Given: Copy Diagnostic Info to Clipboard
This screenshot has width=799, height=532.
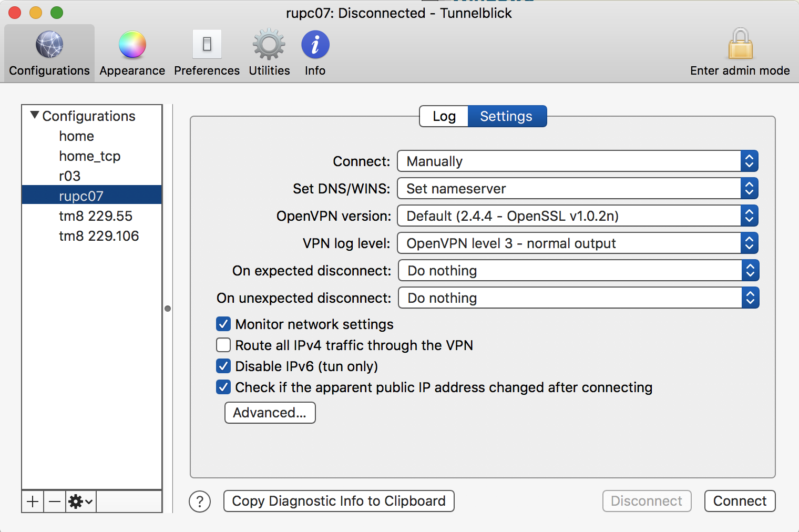Looking at the screenshot, I should (x=339, y=501).
